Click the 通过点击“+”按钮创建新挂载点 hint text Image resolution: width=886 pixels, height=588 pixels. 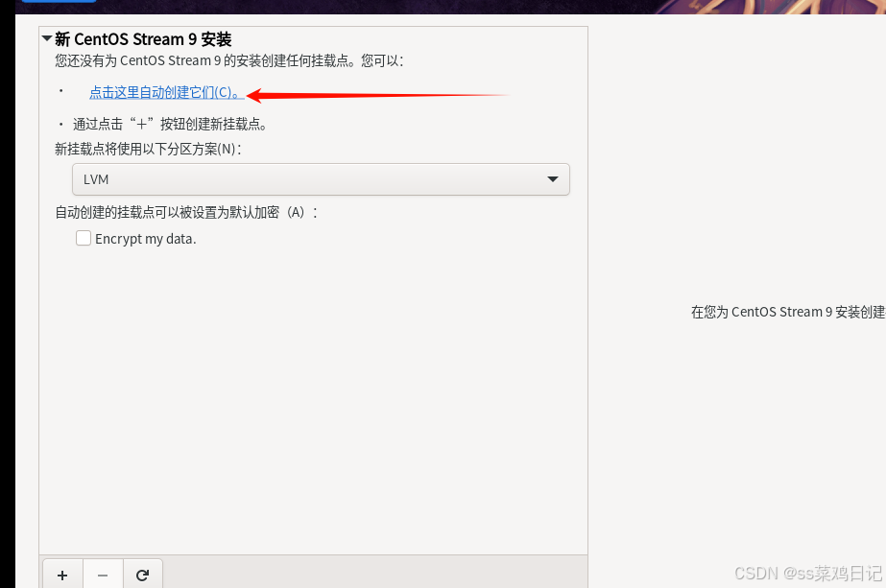170,125
